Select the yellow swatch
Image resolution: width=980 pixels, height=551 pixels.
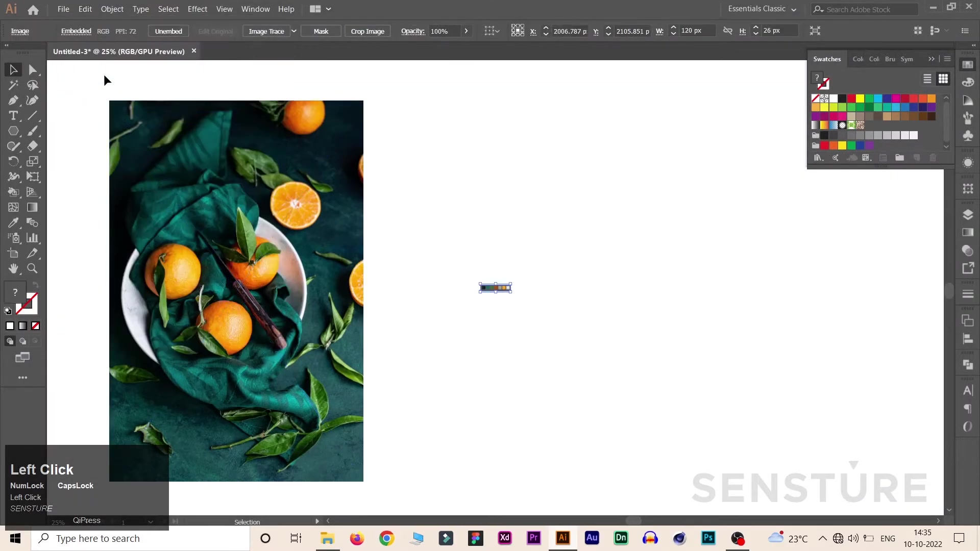point(860,98)
